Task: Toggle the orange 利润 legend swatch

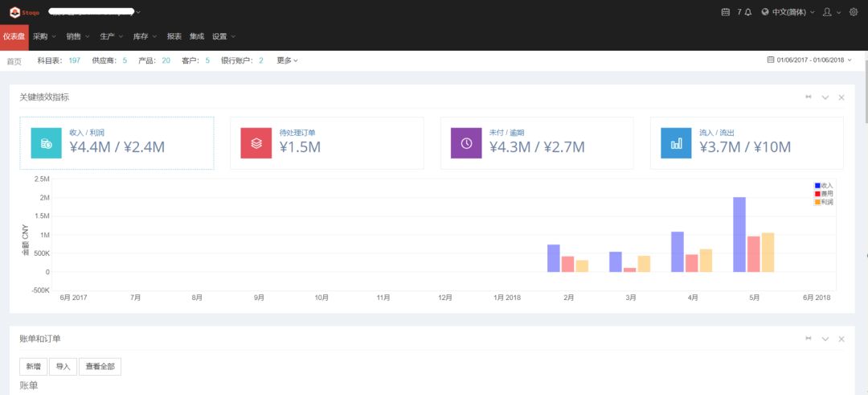Action: (x=817, y=202)
